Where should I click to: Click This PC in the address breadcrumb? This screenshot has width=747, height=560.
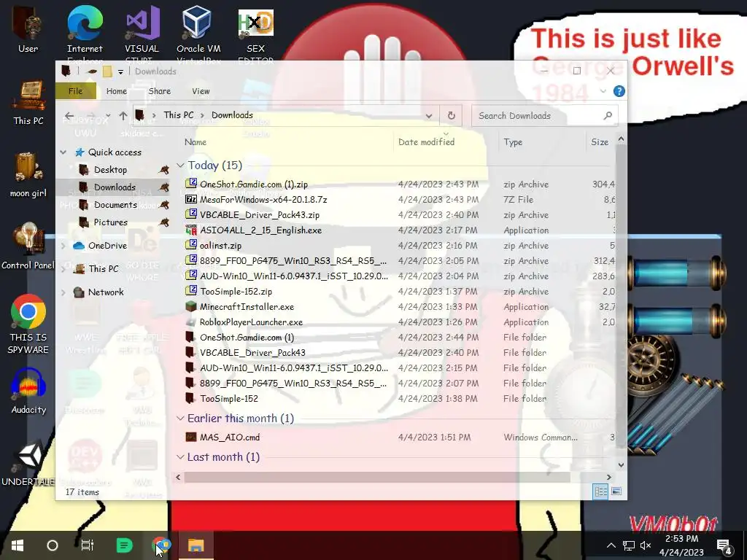pos(179,115)
